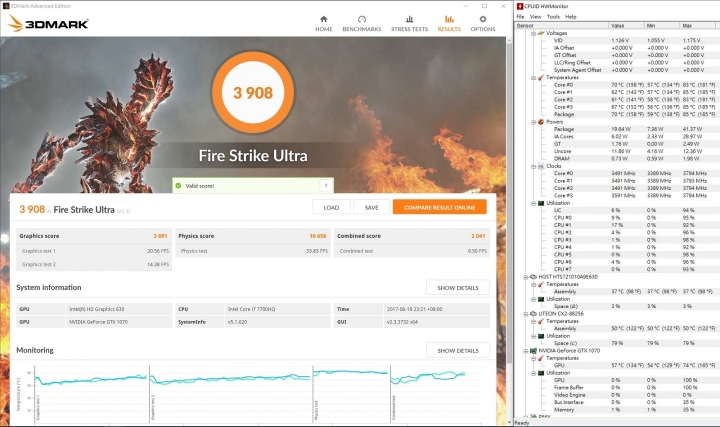Open 3DMark Options tab

[483, 23]
